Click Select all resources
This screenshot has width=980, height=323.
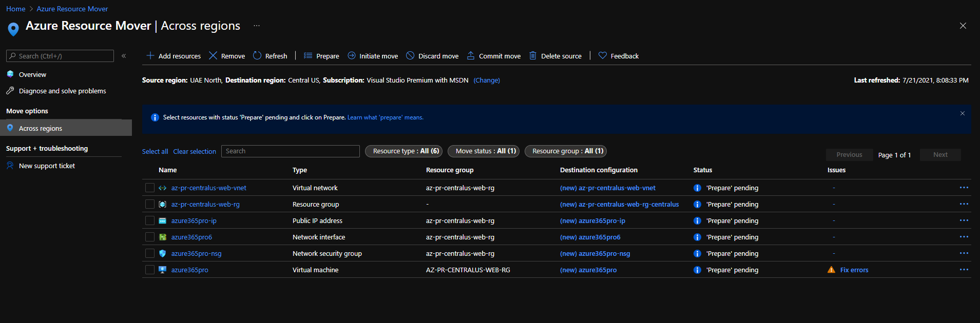(155, 151)
